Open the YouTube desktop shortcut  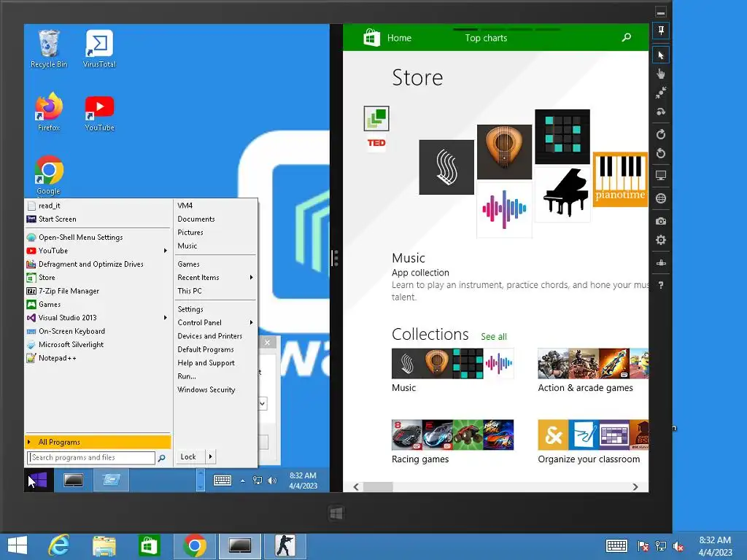(x=99, y=112)
